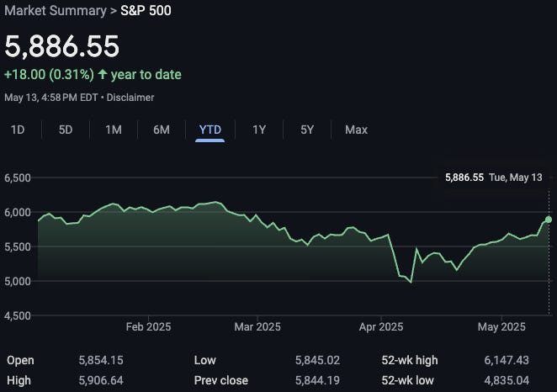Viewport: 557px width, 392px height.
Task: Open the Market Summary breadcrumb link
Action: 56,11
